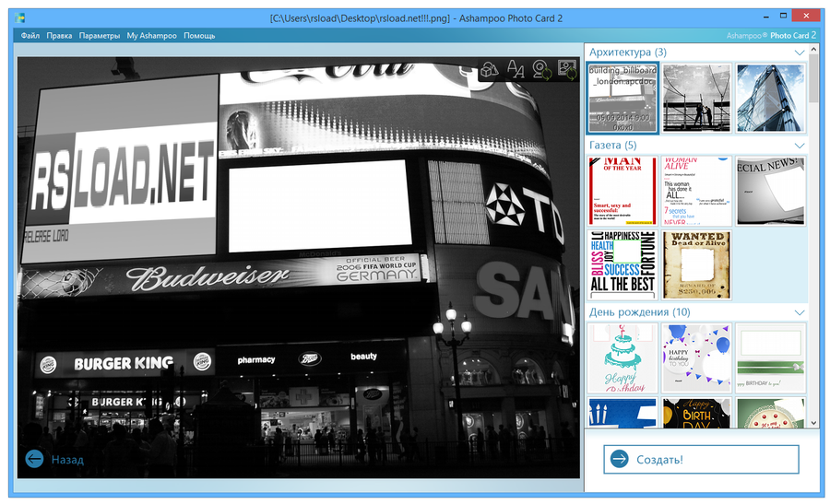Viewport: 830px width, 504px height.
Task: Click the template list scrollbar thumb
Action: (x=814, y=79)
